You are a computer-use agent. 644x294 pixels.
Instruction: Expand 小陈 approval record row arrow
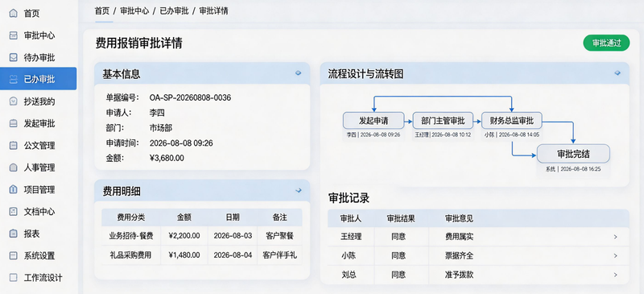tap(615, 256)
